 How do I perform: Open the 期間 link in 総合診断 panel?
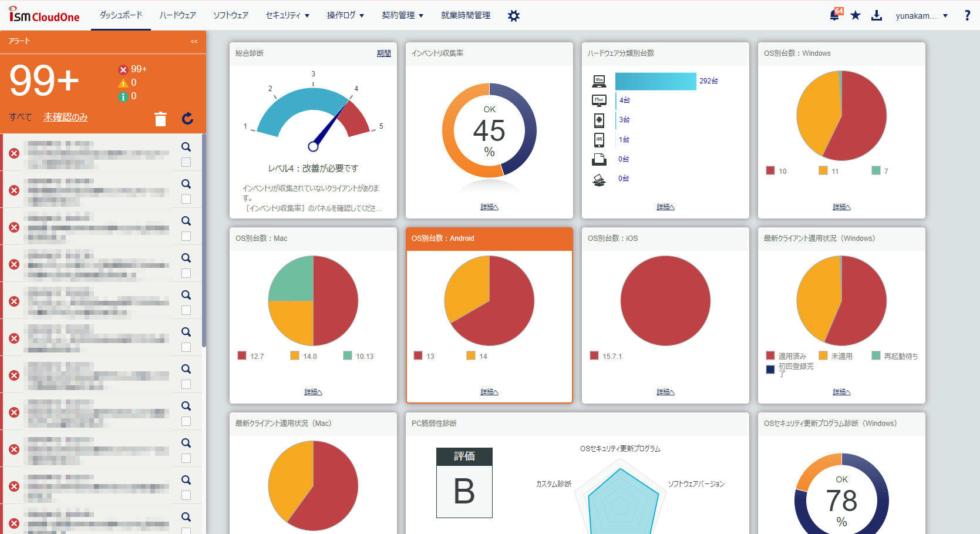(x=384, y=53)
